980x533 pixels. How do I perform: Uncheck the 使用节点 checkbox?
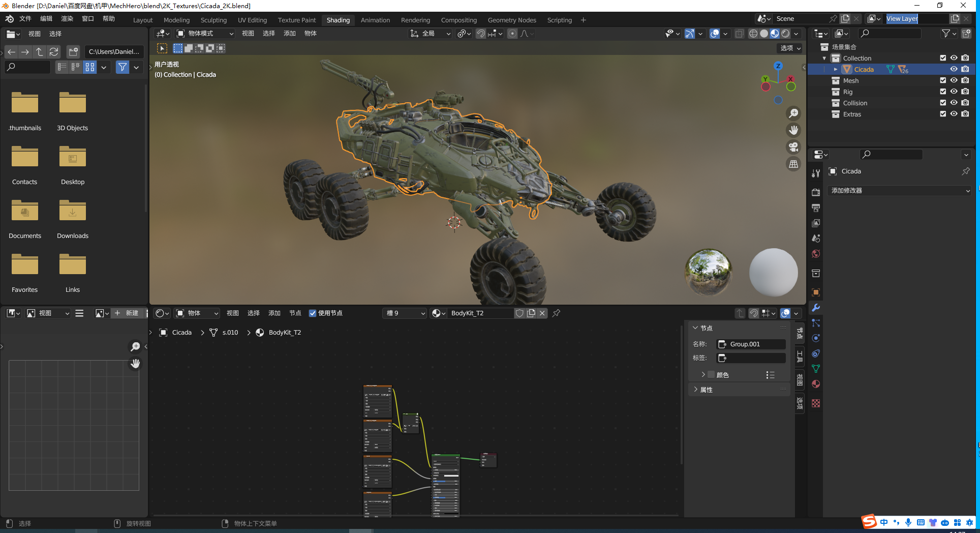313,313
